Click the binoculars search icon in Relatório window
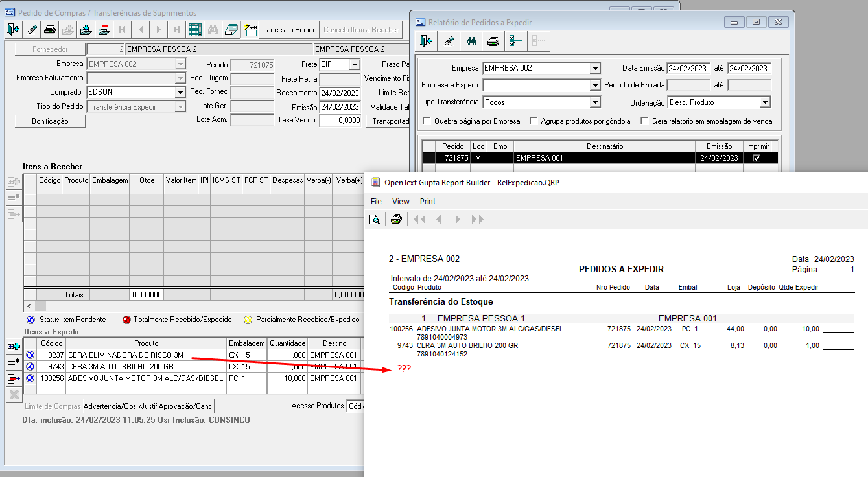The width and height of the screenshot is (868, 477). pos(471,41)
